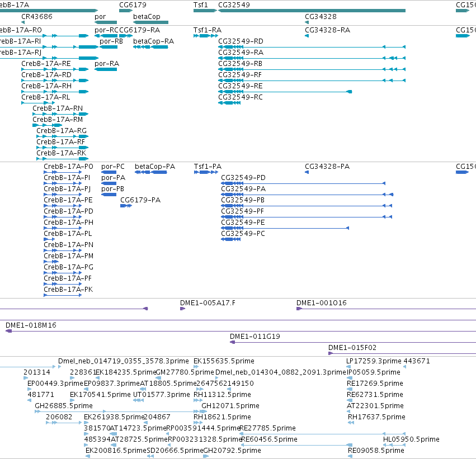
Task: Click protein por-PB
Action: [112, 189]
